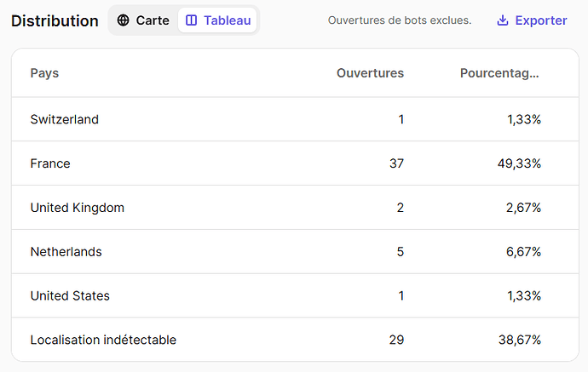Click the 38,67% percentage cell

click(519, 341)
